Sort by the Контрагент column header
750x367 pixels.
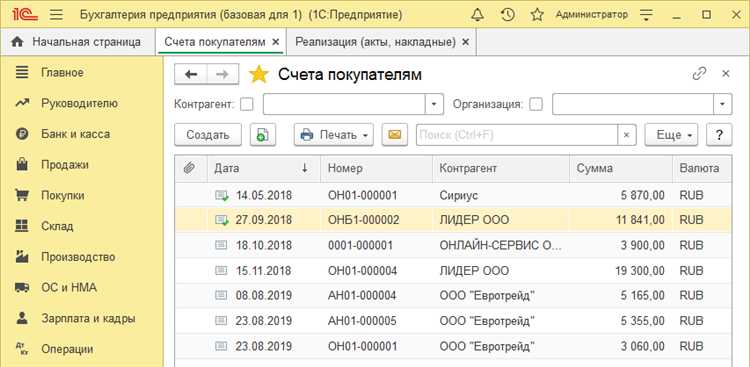[501, 168]
